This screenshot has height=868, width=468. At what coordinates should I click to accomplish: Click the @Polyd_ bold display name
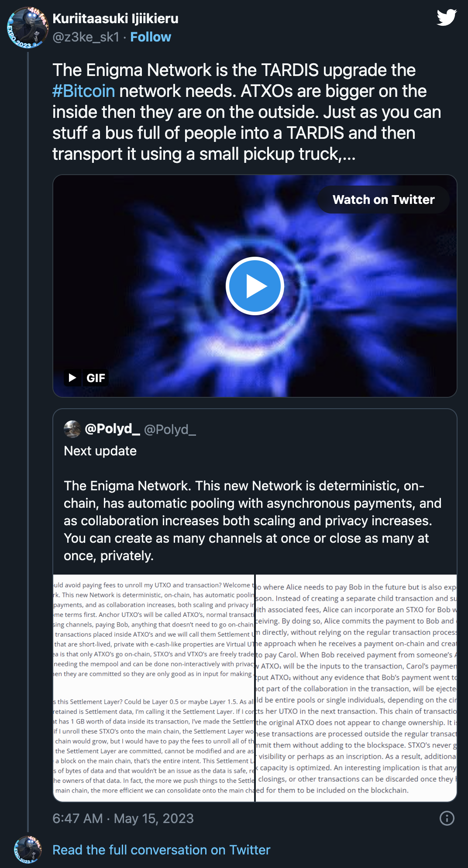pos(112,429)
